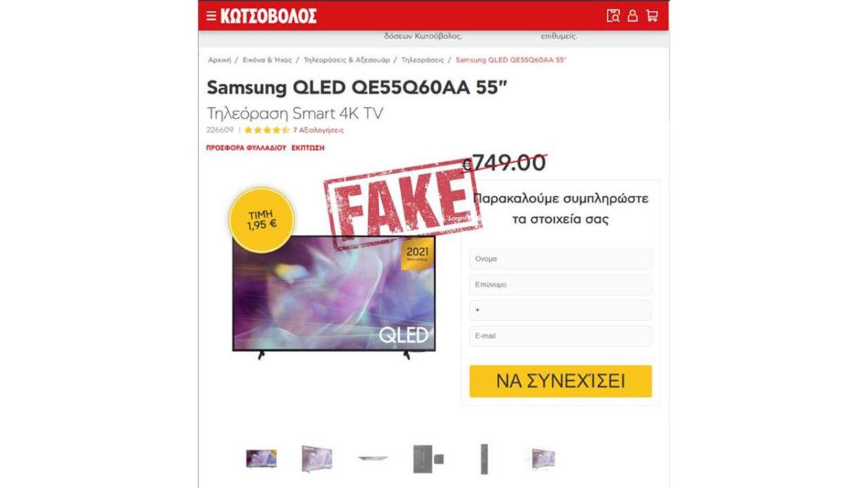The image size is (868, 488).
Task: Open the Τηλεοράσεις & Αξεσουάρ breadcrumb
Action: pos(346,59)
